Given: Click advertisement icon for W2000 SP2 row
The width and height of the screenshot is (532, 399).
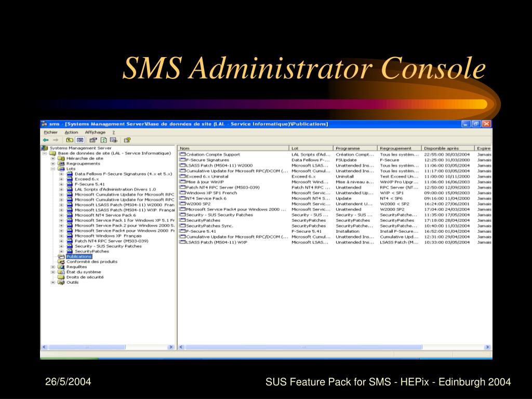Looking at the screenshot, I should (x=182, y=204).
